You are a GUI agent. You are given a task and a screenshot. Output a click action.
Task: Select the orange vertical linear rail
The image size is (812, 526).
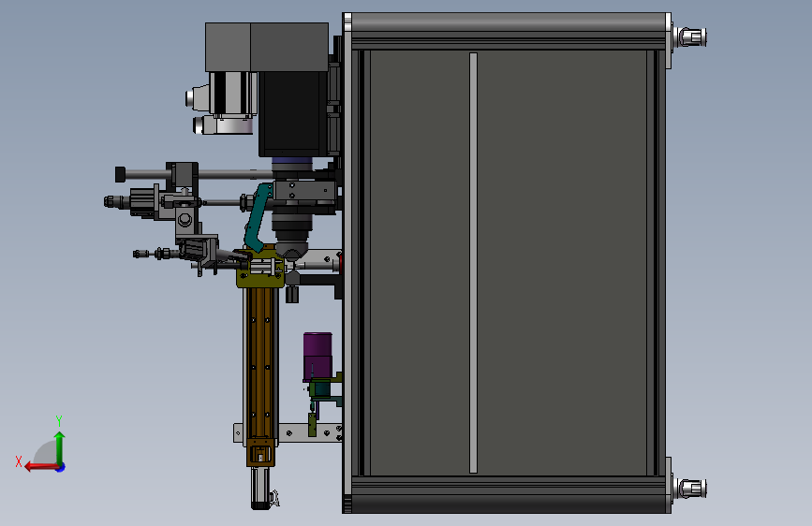(260, 362)
